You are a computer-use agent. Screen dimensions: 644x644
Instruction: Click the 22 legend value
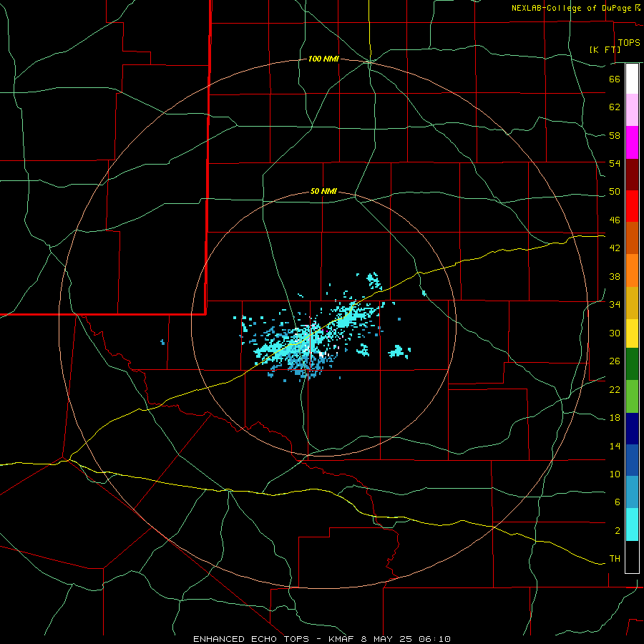pos(615,389)
